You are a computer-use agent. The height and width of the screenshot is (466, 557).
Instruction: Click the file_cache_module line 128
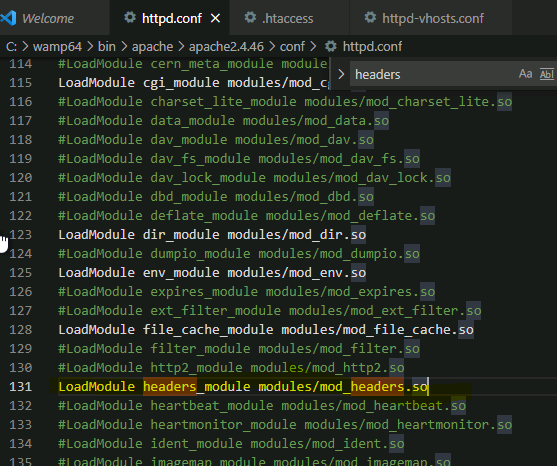pyautogui.click(x=266, y=330)
